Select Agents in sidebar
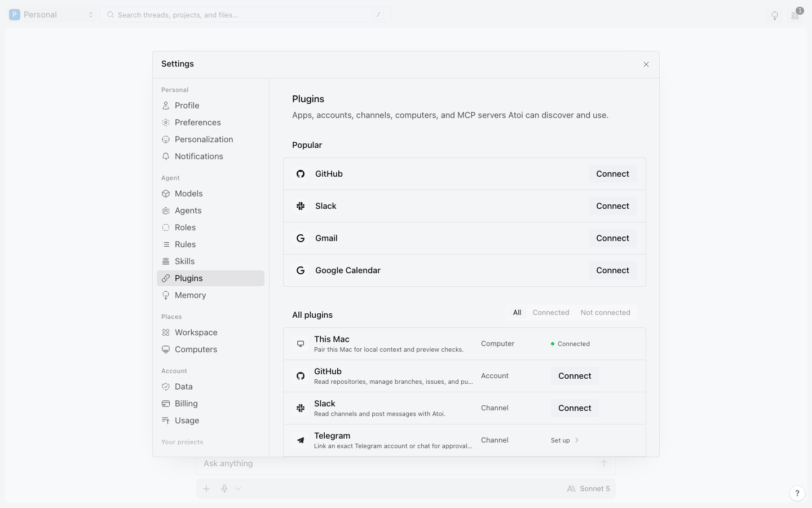Image resolution: width=812 pixels, height=508 pixels. [210, 211]
